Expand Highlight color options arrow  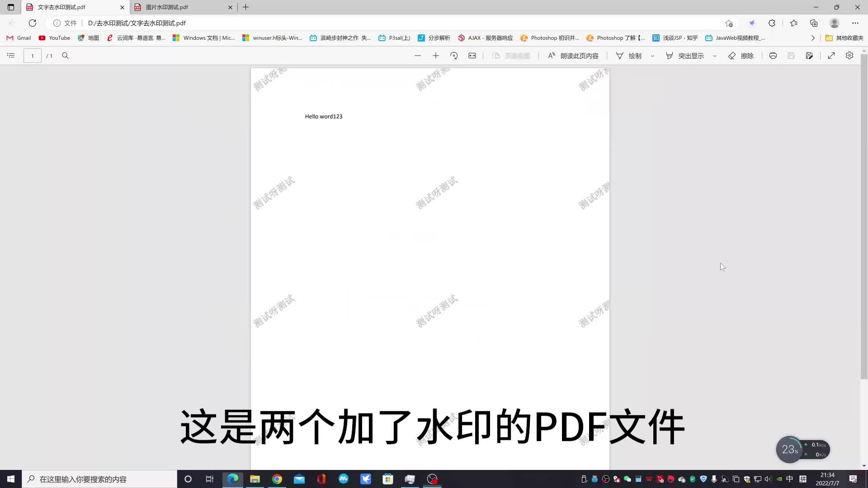(x=715, y=56)
